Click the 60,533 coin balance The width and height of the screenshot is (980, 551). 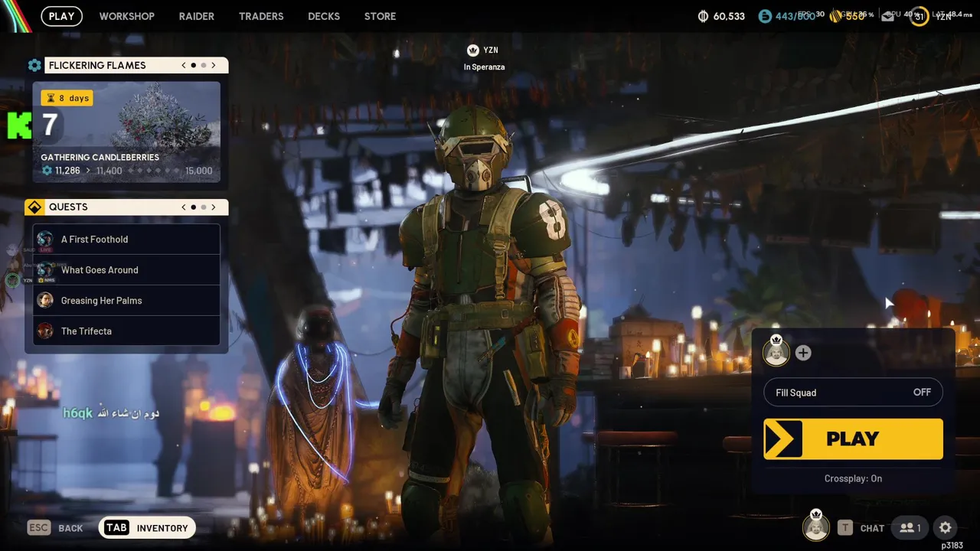[729, 16]
